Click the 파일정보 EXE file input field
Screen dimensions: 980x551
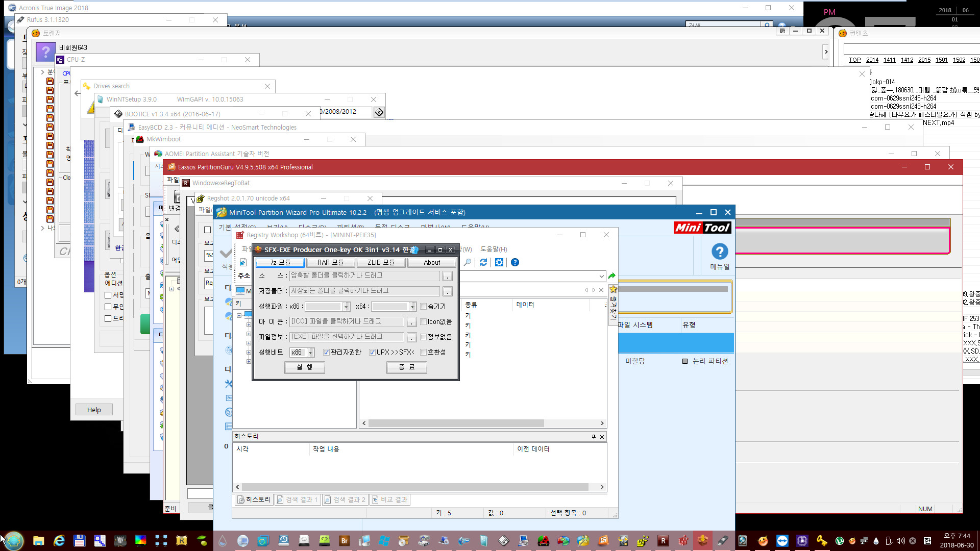347,337
